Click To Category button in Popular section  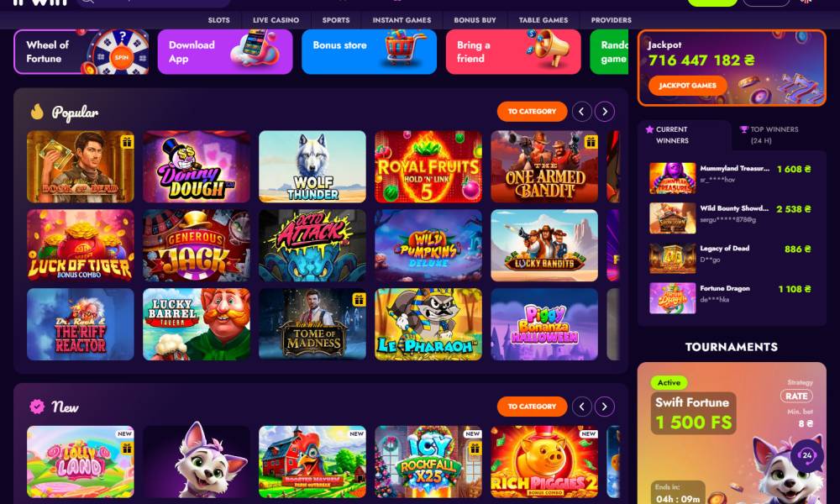click(x=532, y=112)
